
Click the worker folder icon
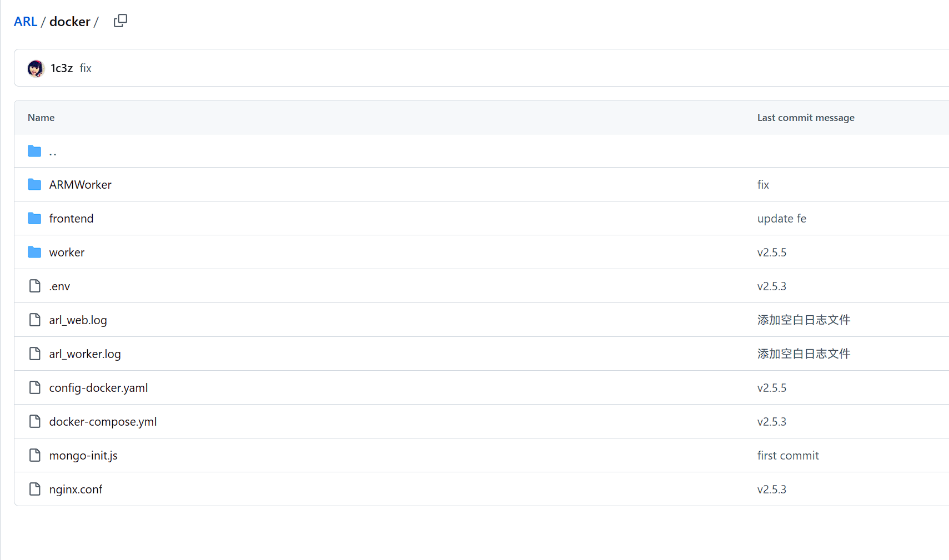click(x=34, y=252)
